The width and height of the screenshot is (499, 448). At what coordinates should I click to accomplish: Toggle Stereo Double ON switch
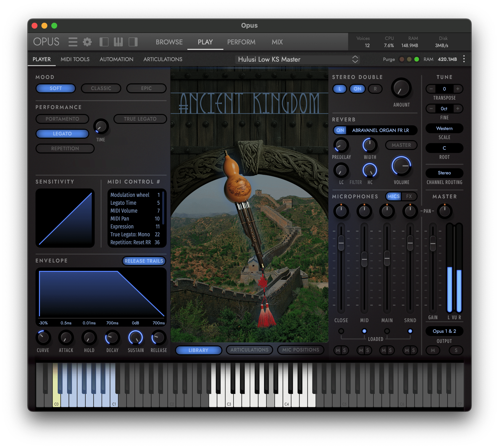(x=357, y=89)
